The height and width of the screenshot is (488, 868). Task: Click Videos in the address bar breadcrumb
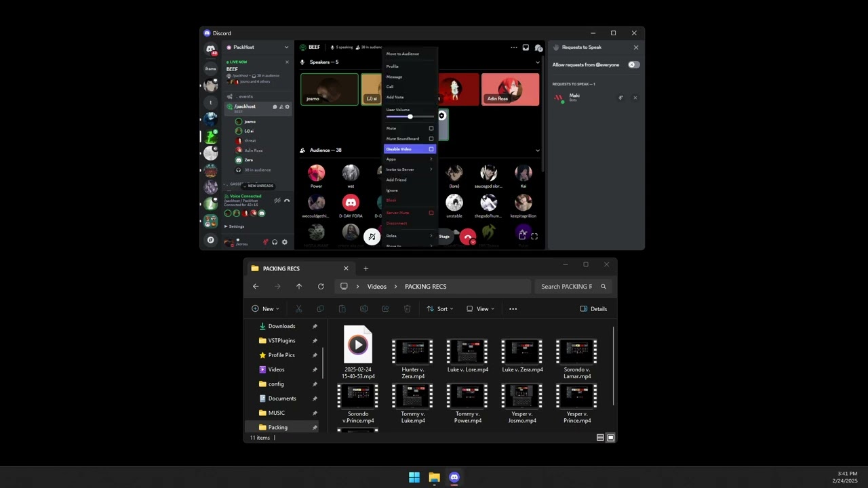376,287
